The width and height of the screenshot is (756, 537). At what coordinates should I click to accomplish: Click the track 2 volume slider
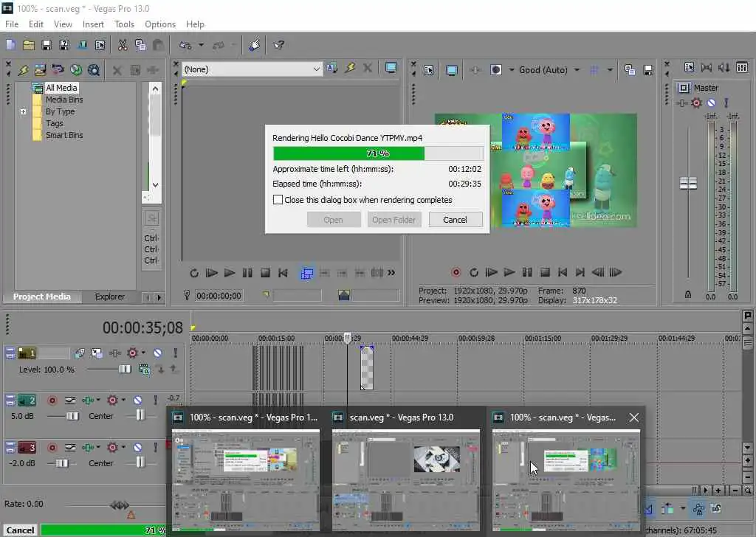pyautogui.click(x=72, y=416)
